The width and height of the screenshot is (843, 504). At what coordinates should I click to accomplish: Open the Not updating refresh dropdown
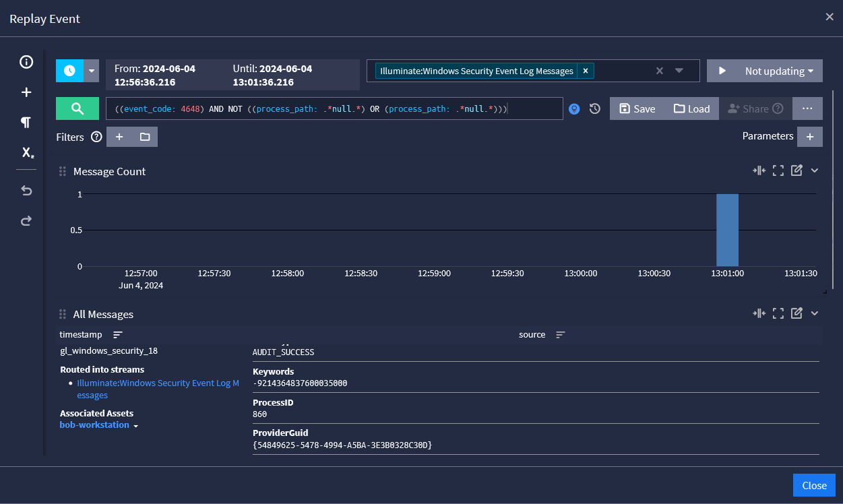click(x=779, y=71)
